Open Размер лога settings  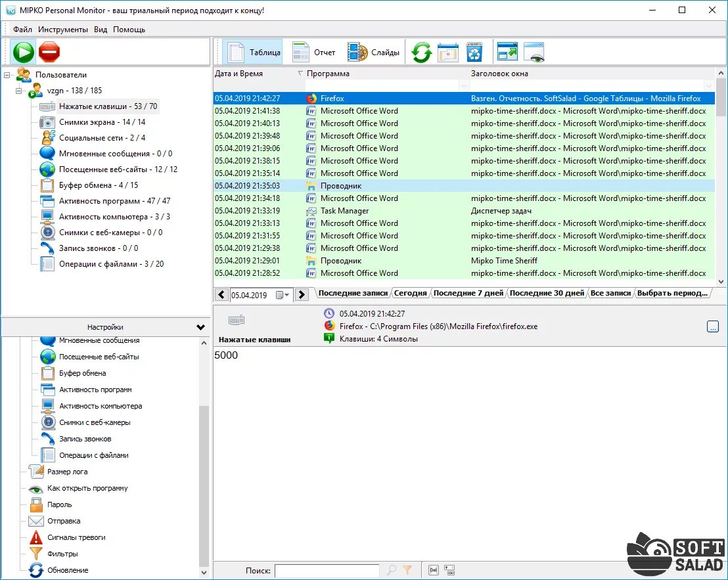[x=67, y=472]
